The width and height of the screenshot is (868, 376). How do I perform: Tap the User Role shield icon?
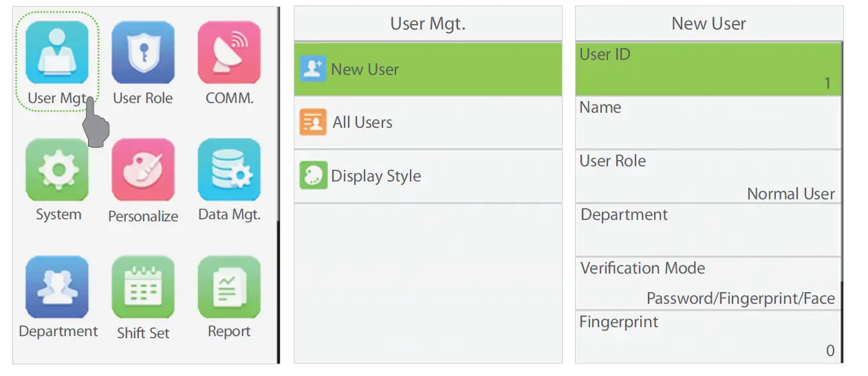coord(143,52)
